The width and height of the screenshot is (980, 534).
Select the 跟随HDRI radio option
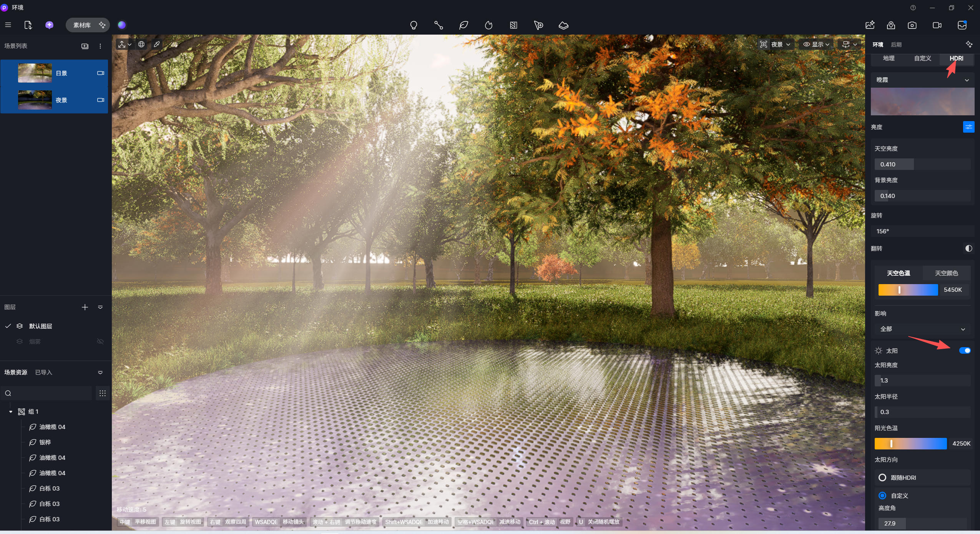click(882, 477)
